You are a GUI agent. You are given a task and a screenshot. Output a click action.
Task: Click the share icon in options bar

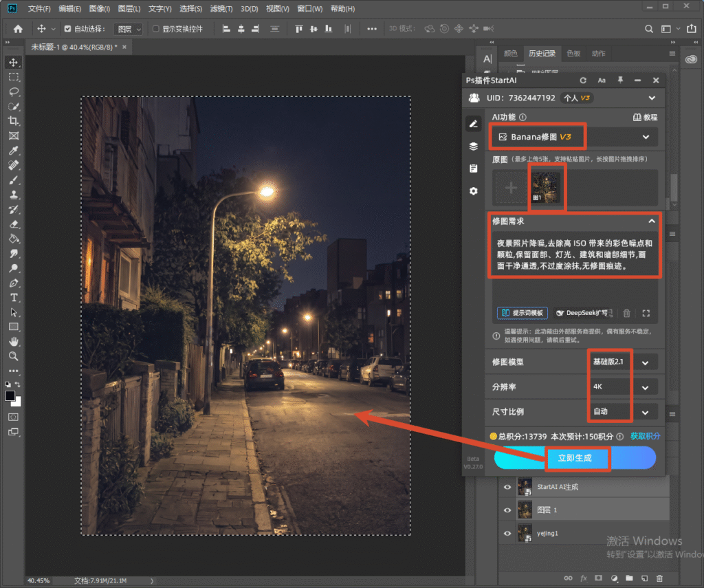click(692, 29)
